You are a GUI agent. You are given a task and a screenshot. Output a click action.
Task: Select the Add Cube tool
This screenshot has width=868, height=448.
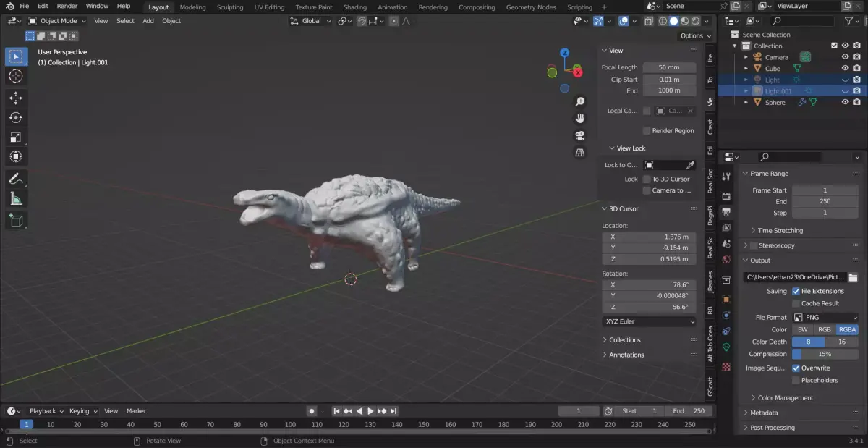click(16, 219)
